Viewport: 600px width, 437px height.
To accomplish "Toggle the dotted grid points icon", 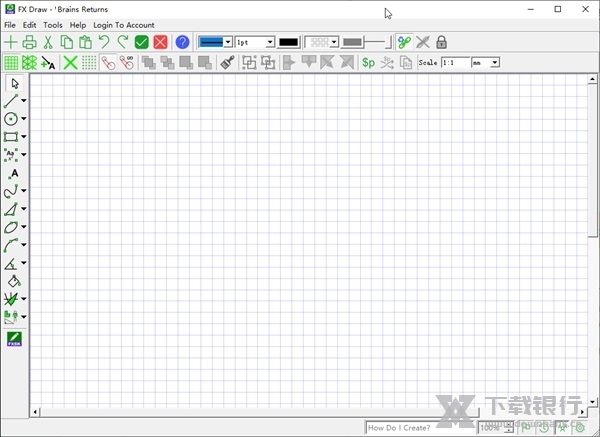I will click(x=89, y=63).
